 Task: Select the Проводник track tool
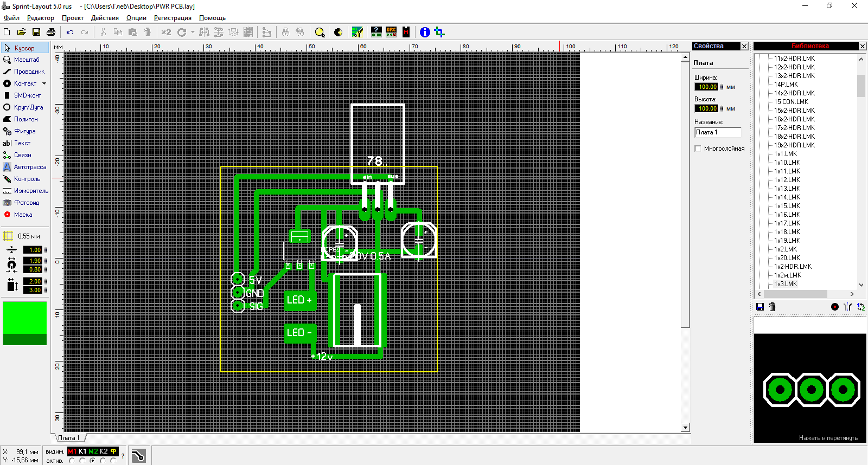point(25,72)
